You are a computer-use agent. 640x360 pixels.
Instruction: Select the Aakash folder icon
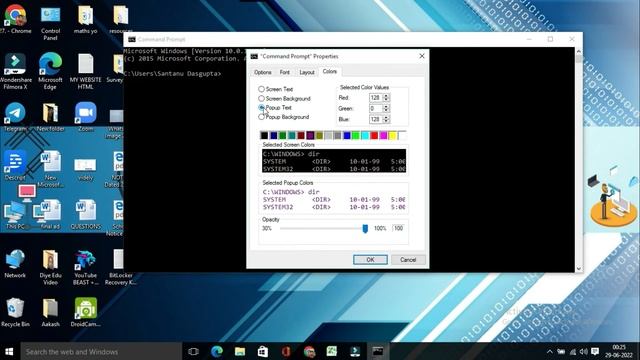[x=50, y=312]
